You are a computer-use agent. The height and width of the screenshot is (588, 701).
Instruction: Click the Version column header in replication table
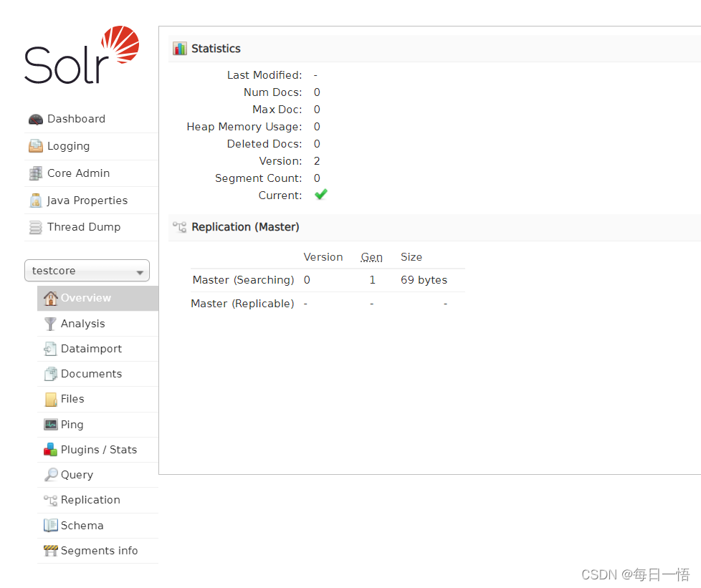[323, 257]
